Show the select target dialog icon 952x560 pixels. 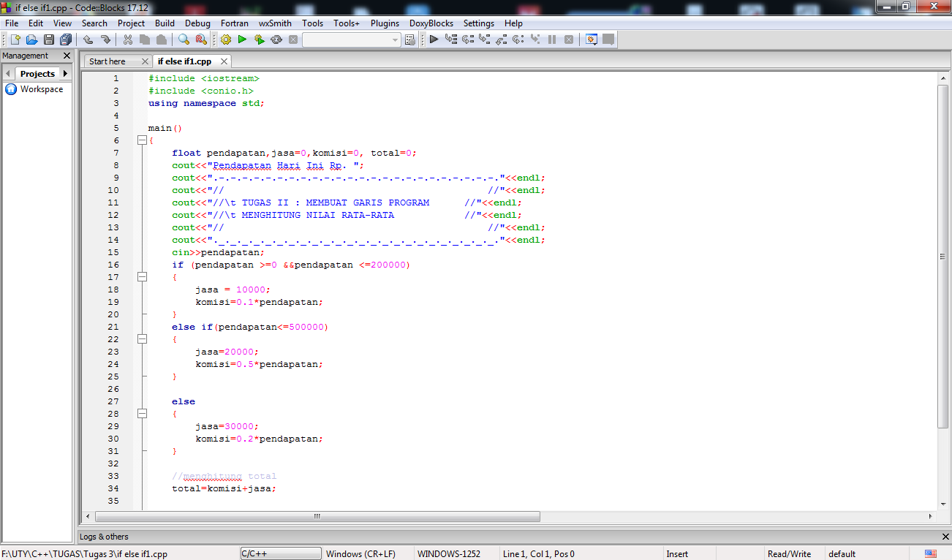pos(409,39)
